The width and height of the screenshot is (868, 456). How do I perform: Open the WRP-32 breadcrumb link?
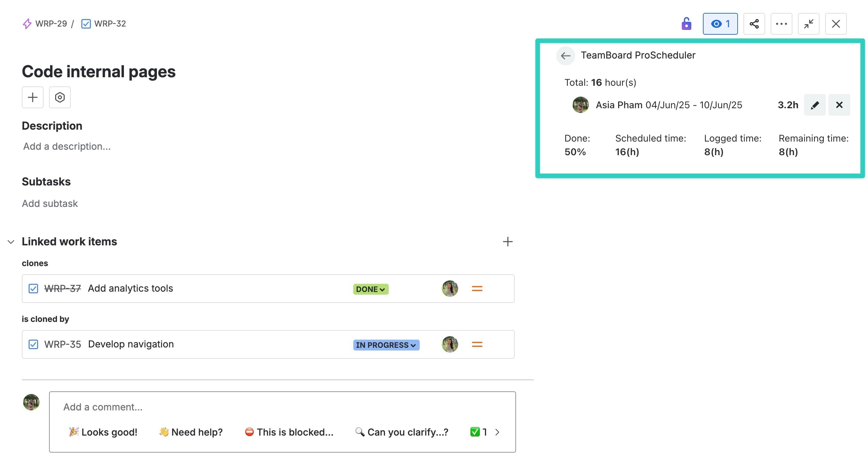(110, 23)
